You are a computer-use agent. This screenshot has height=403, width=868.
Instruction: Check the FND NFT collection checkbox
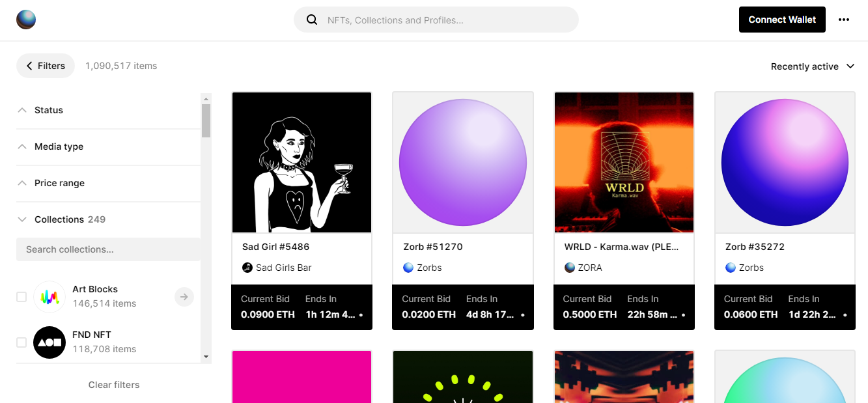(x=21, y=342)
